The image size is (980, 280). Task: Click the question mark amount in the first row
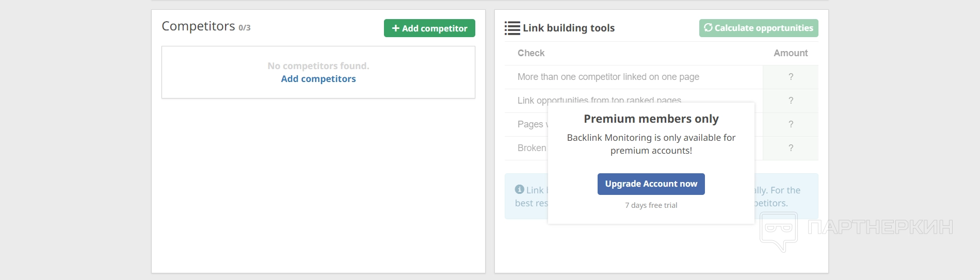coord(791,77)
